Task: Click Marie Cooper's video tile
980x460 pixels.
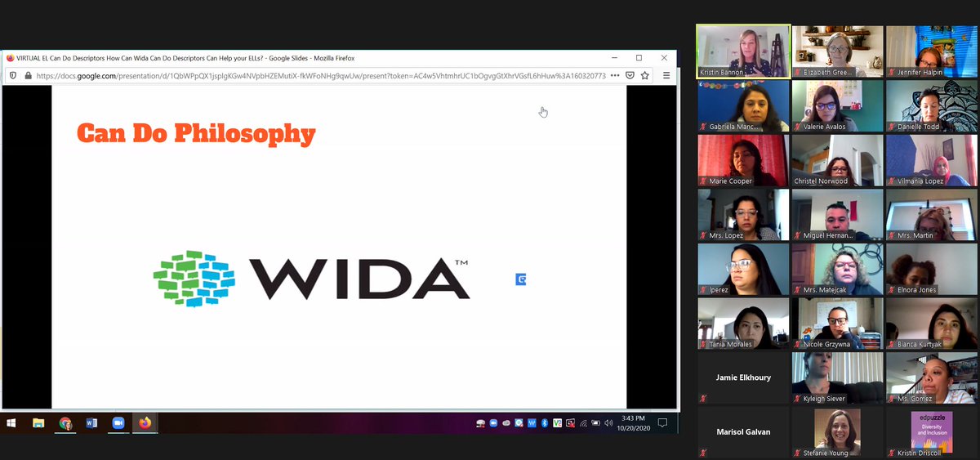Action: (x=743, y=160)
